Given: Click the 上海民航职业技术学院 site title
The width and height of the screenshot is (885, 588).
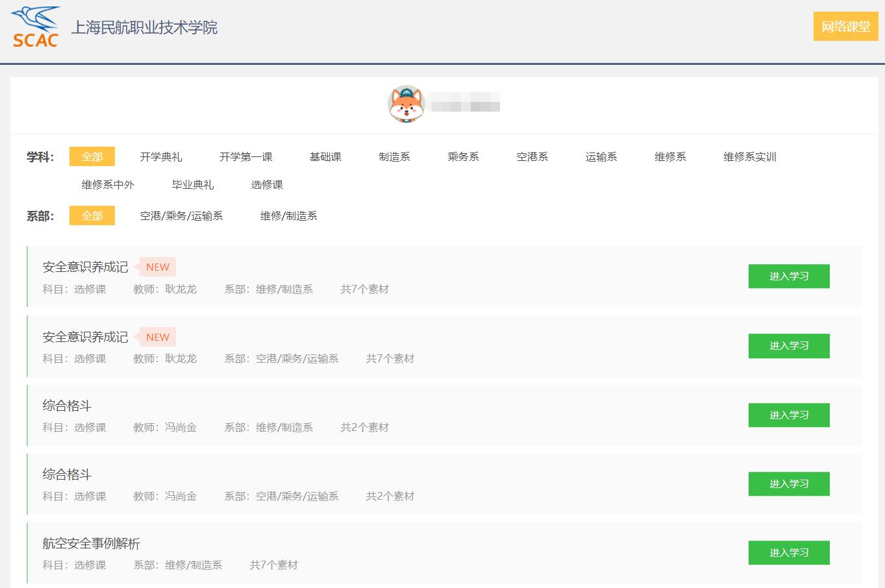Looking at the screenshot, I should click(x=143, y=27).
